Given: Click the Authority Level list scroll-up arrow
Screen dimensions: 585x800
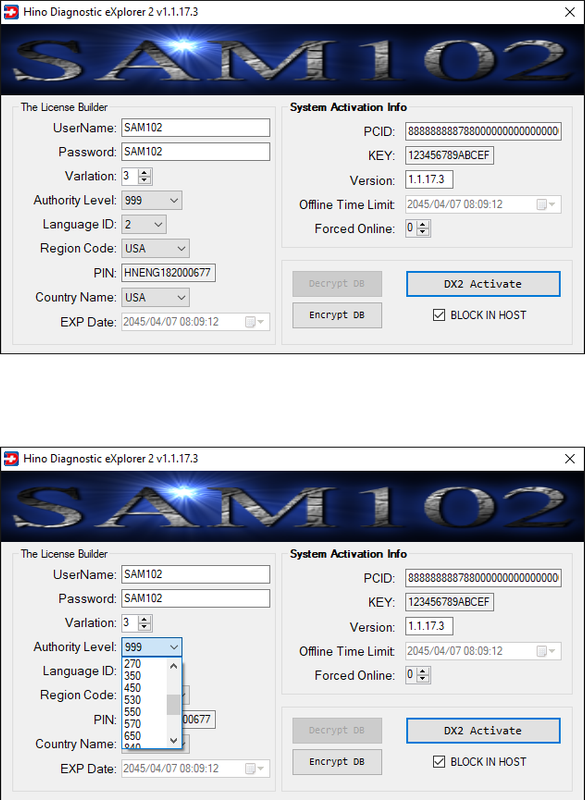Looking at the screenshot, I should coord(173,665).
